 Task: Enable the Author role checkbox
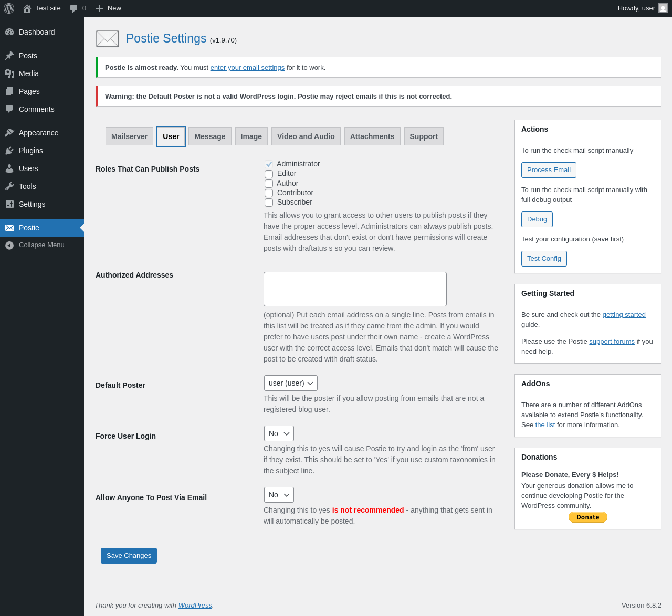click(x=269, y=184)
